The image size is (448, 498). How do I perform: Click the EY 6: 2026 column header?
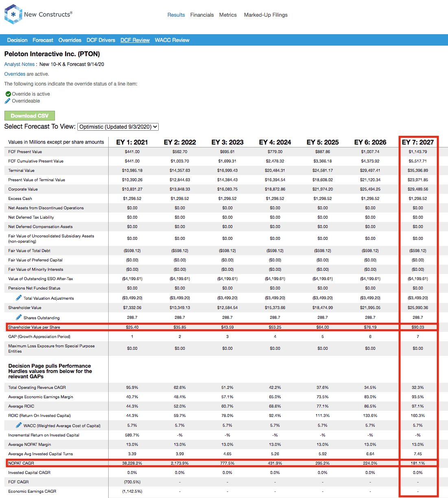coord(370,142)
